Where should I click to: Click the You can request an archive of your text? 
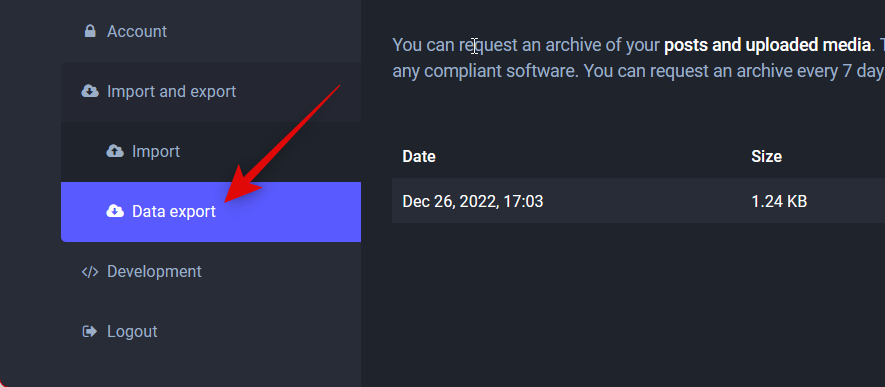pyautogui.click(x=526, y=45)
